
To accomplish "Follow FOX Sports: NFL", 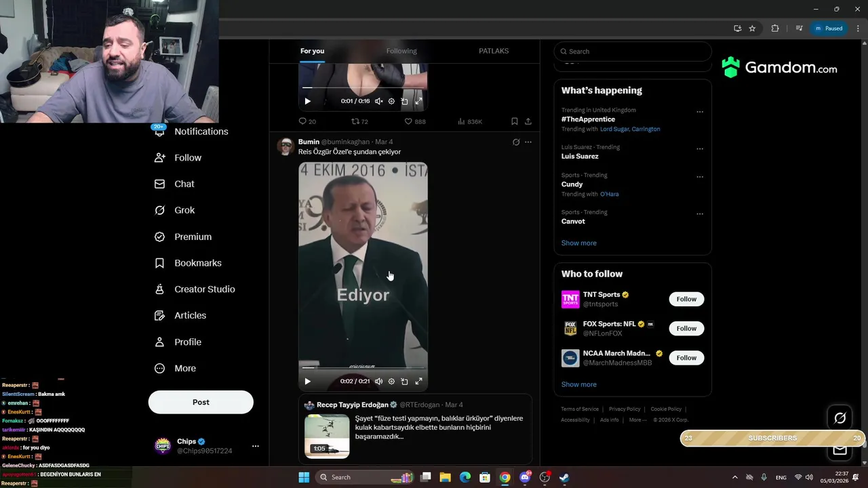I will pyautogui.click(x=686, y=329).
